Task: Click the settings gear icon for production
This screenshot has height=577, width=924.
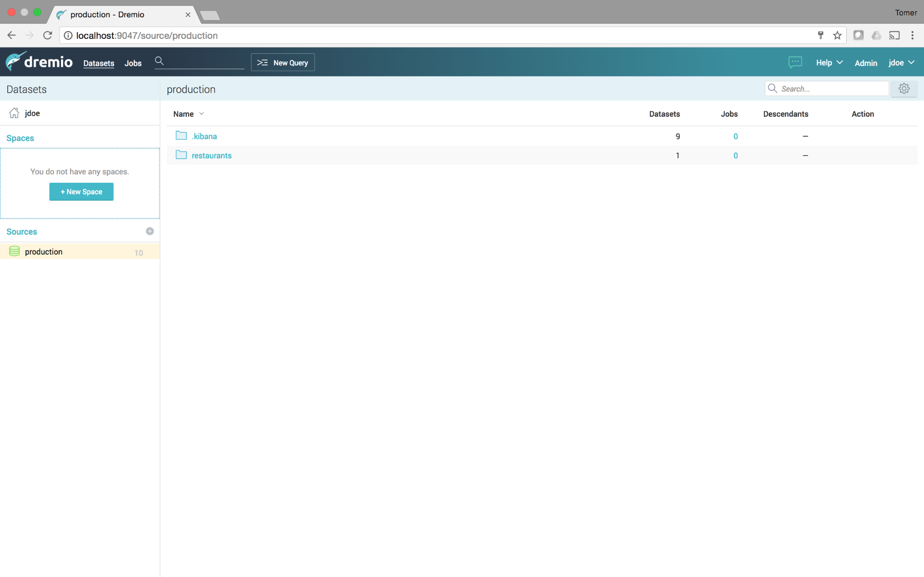Action: (904, 89)
